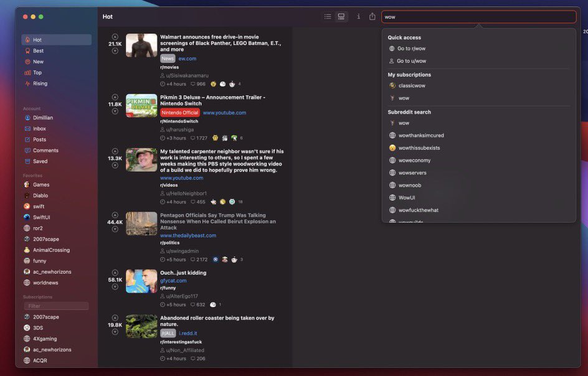Downvote the Pentagon Officials post
Screen dimensions: 588x376
(x=115, y=229)
